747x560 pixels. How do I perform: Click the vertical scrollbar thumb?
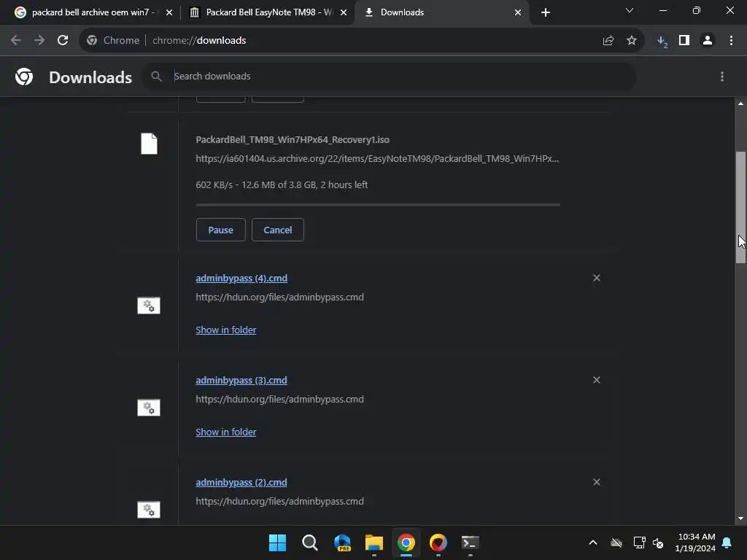[x=740, y=207]
